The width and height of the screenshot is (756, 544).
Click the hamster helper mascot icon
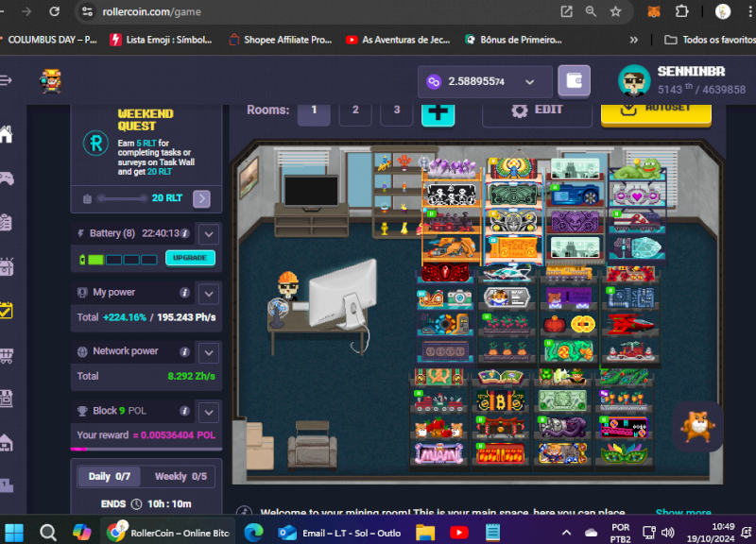click(x=697, y=426)
